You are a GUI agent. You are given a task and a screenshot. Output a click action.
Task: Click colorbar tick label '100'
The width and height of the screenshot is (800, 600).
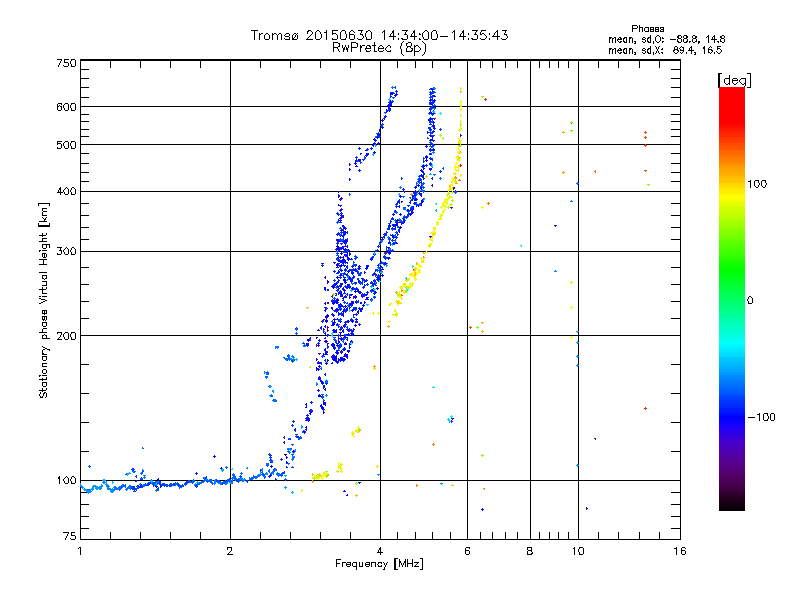(757, 184)
